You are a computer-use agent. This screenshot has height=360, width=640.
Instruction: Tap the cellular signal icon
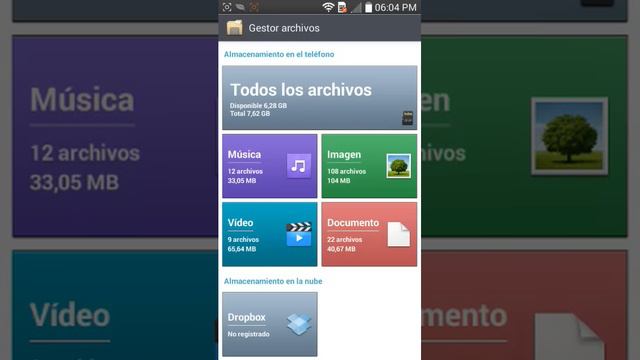coord(356,7)
